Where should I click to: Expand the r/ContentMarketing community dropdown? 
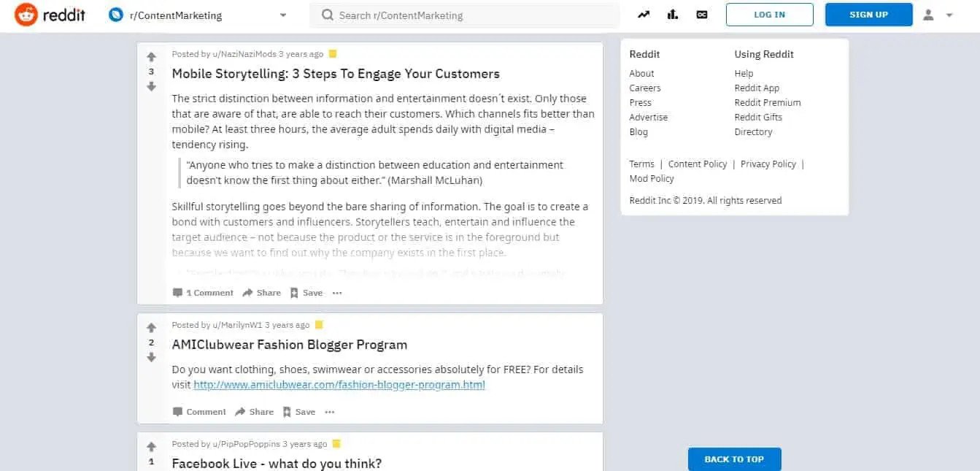[x=283, y=15]
